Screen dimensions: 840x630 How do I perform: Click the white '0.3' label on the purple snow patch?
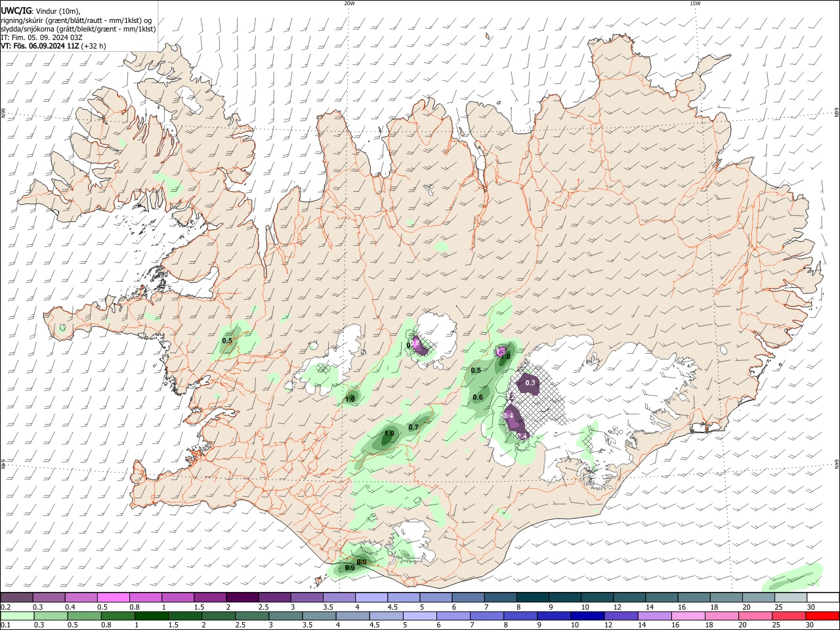point(530,383)
